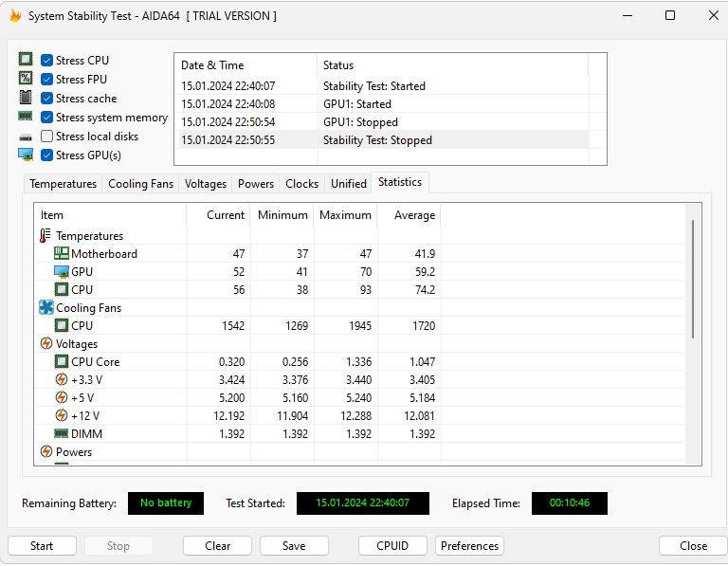Screen dimensions: 728x566
Task: Click the DIMM memory module icon
Action: tap(62, 433)
